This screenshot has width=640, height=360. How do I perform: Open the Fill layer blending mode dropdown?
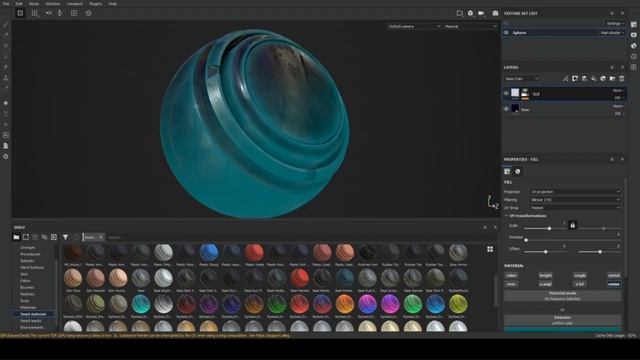[x=618, y=90]
